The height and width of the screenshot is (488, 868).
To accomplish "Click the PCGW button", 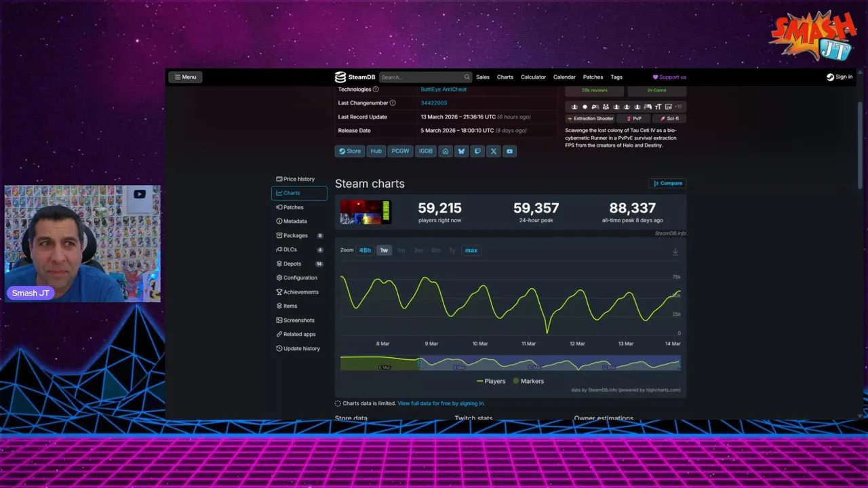I will tap(400, 151).
